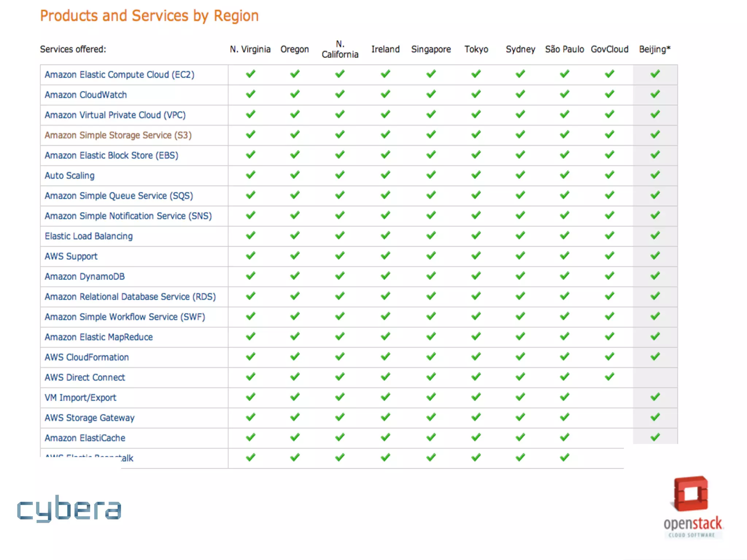
Task: Select the N. California column header
Action: coord(340,49)
